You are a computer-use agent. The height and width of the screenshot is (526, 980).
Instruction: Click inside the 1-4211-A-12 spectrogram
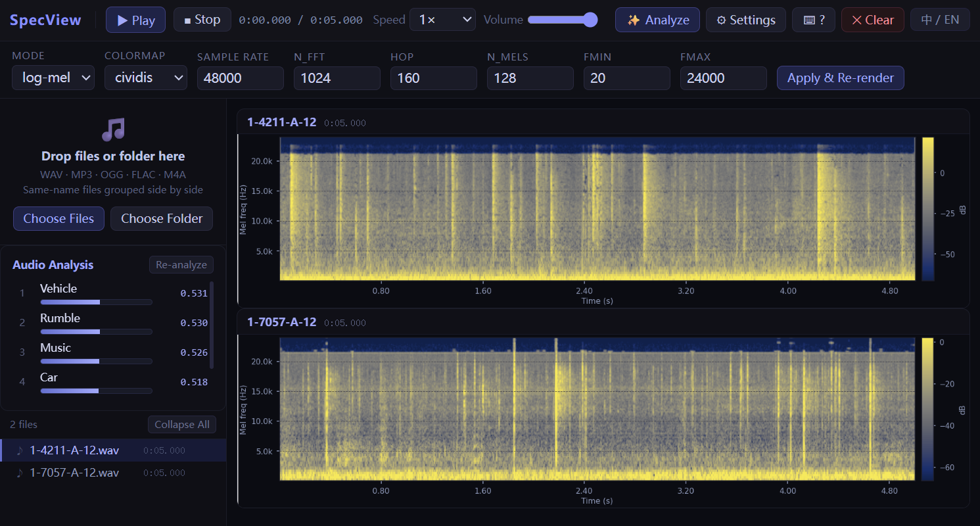pos(597,209)
